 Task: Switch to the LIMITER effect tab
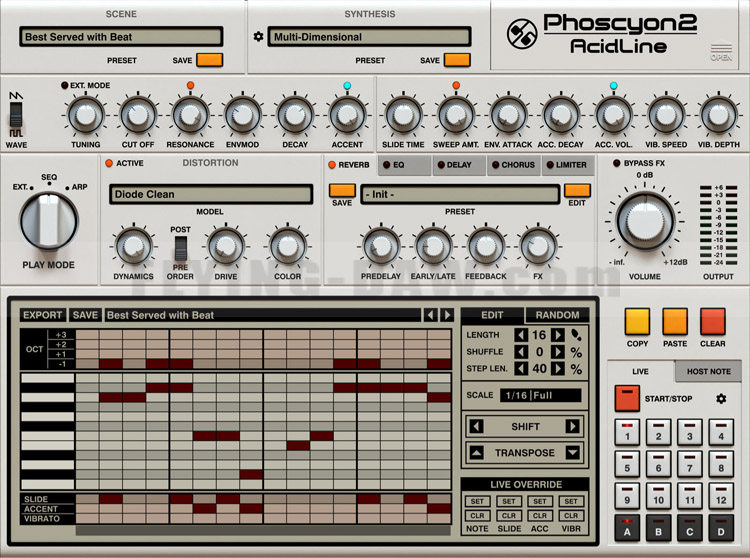pyautogui.click(x=567, y=165)
